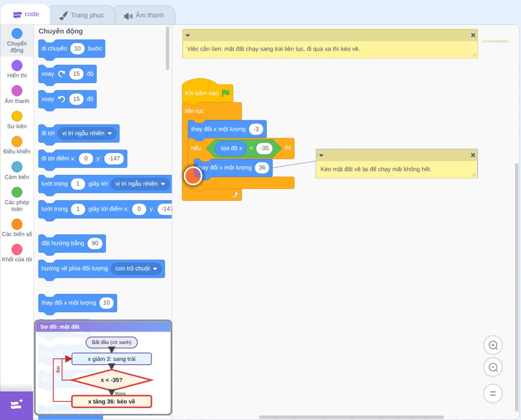The width and height of the screenshot is (521, 420).
Task: Click the 'x tăng 36: kéo về' flowchart box
Action: [111, 401]
